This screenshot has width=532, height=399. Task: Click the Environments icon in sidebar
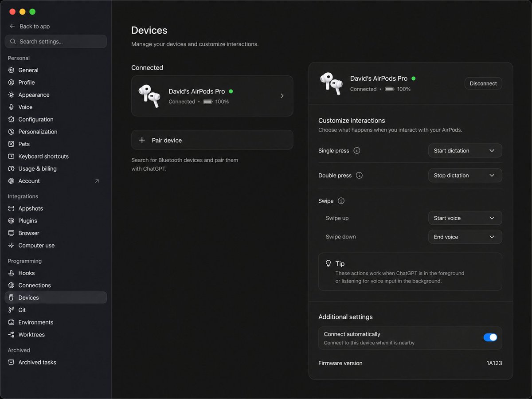tap(12, 322)
